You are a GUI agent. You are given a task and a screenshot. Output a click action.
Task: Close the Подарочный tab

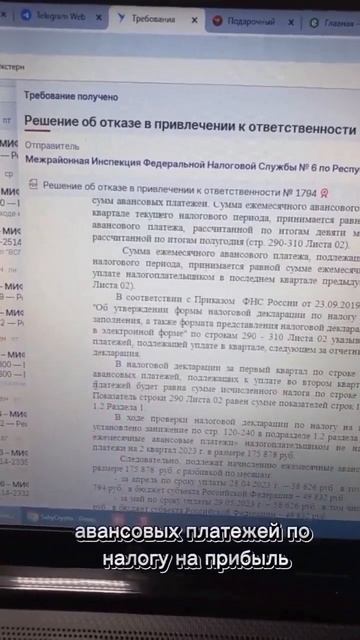pos(291,22)
